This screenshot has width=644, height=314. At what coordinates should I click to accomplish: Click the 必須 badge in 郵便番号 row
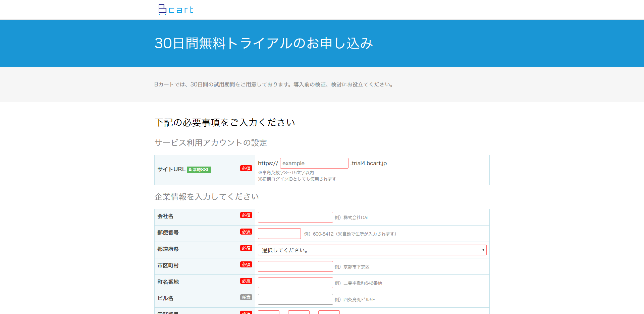tap(246, 232)
